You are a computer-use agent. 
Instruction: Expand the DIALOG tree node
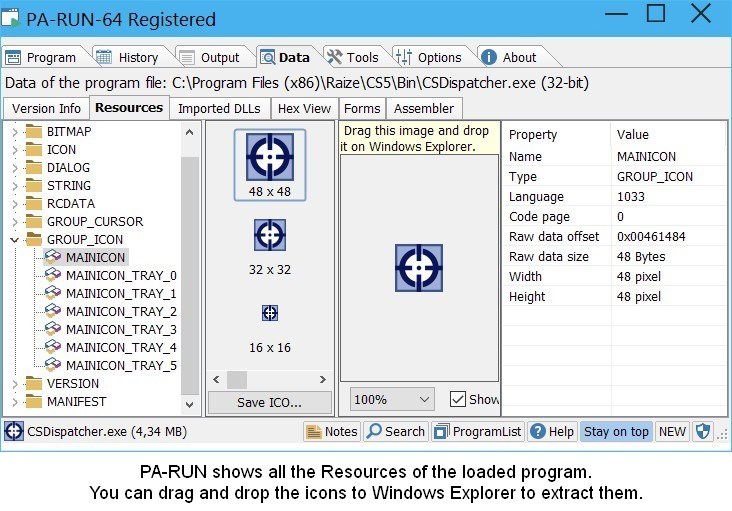(x=14, y=168)
